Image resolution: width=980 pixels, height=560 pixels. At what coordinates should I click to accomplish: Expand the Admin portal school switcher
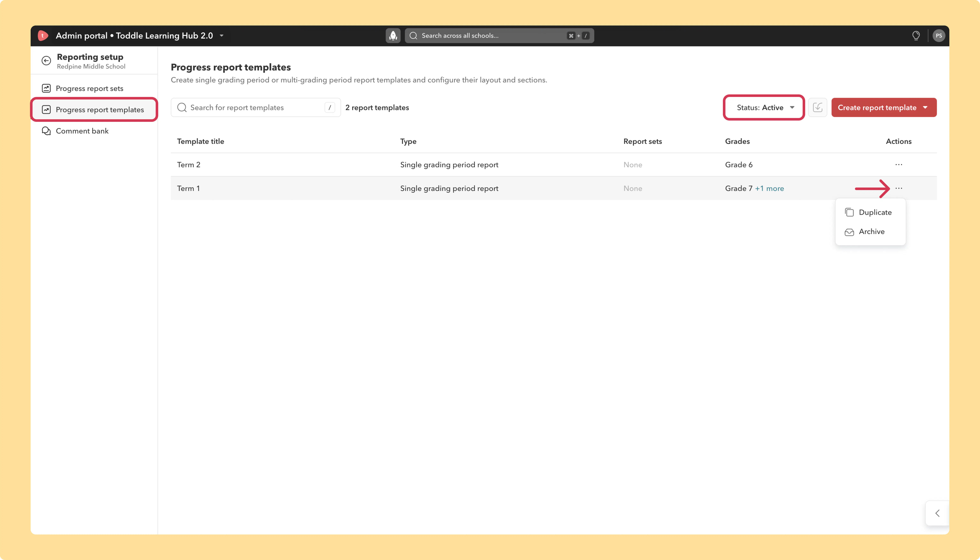222,36
